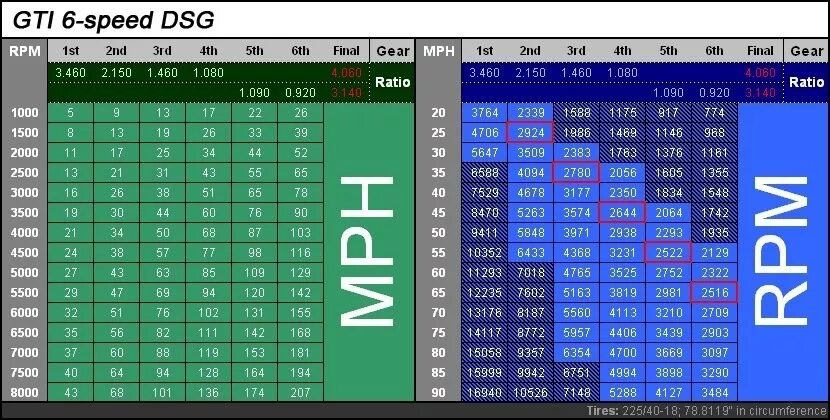830x420 pixels.
Task: Click the "6th" header in the green table
Action: pos(300,51)
